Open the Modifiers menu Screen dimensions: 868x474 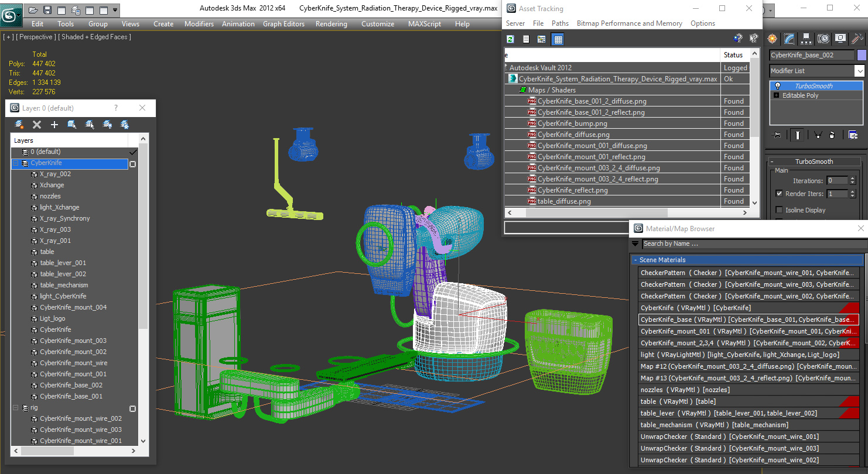[199, 24]
